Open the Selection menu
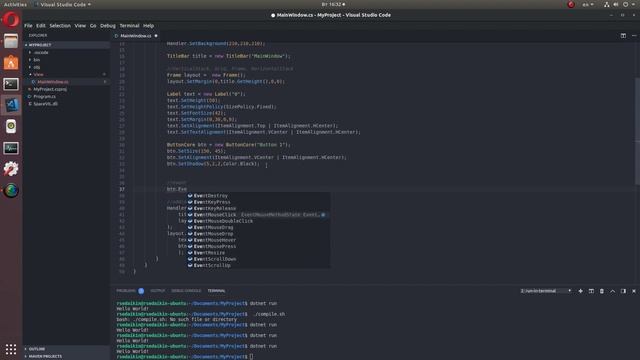Viewport: 640px width, 360px height. (60, 26)
